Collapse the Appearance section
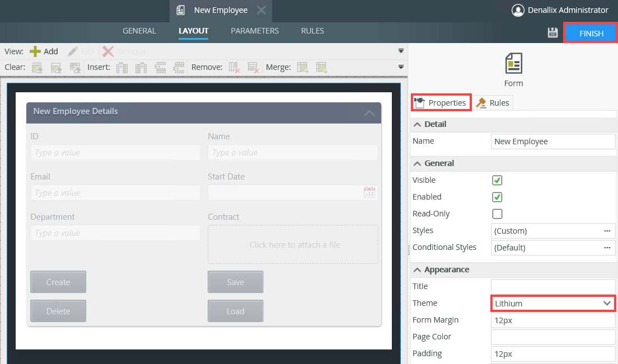The width and height of the screenshot is (618, 364). (x=417, y=270)
